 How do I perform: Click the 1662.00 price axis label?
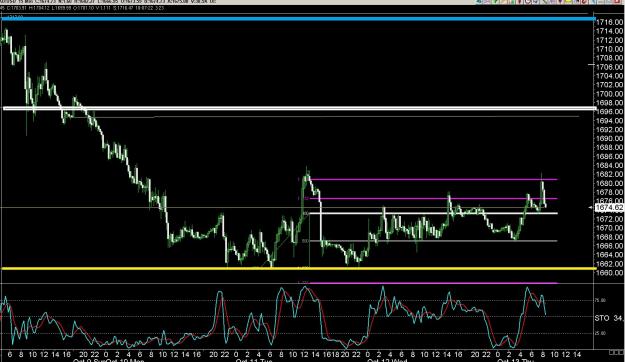pyautogui.click(x=609, y=264)
